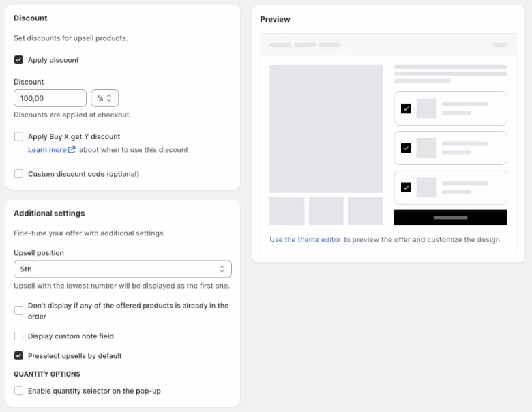Image resolution: width=532 pixels, height=412 pixels.
Task: Uncheck Preselect upsells by default
Action: coord(18,355)
